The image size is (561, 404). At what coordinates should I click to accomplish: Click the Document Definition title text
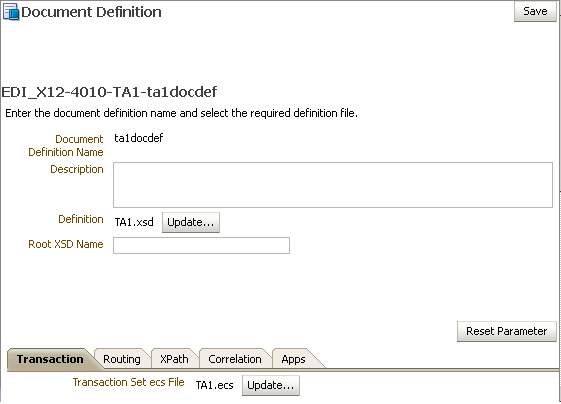coord(91,12)
